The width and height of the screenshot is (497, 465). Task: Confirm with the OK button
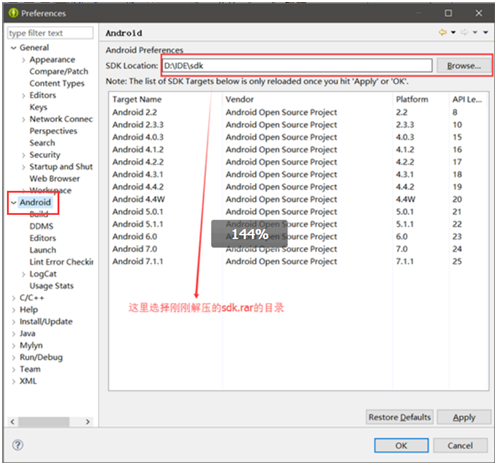(401, 445)
